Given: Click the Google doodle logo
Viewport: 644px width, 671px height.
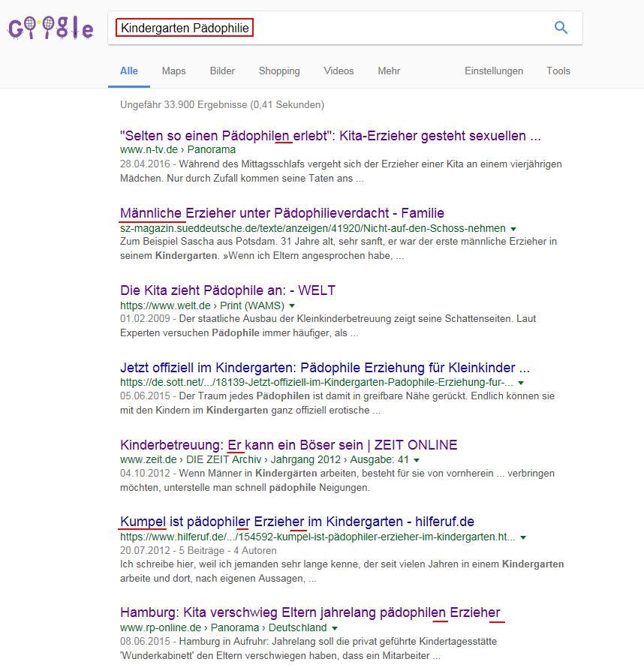Looking at the screenshot, I should (51, 29).
